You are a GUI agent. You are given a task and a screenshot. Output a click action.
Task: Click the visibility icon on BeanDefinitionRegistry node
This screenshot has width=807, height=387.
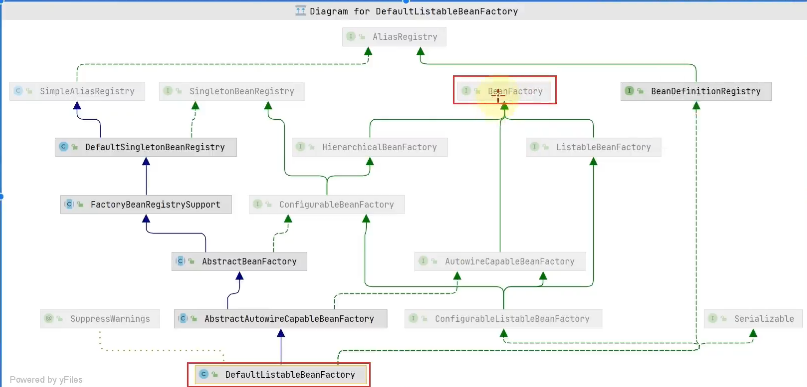click(640, 91)
